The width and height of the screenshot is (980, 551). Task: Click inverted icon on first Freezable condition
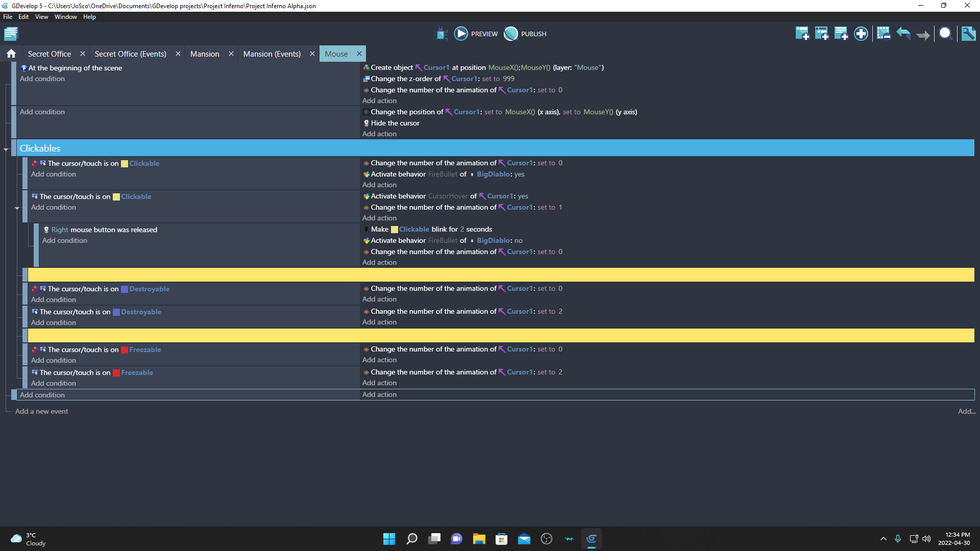tap(35, 349)
